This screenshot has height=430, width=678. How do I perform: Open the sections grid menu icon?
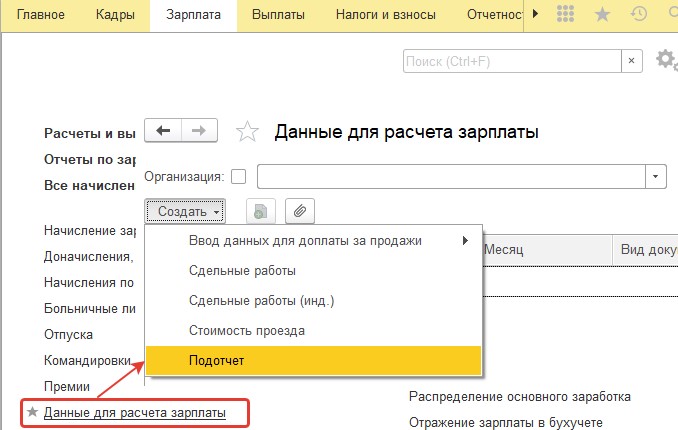pyautogui.click(x=565, y=14)
